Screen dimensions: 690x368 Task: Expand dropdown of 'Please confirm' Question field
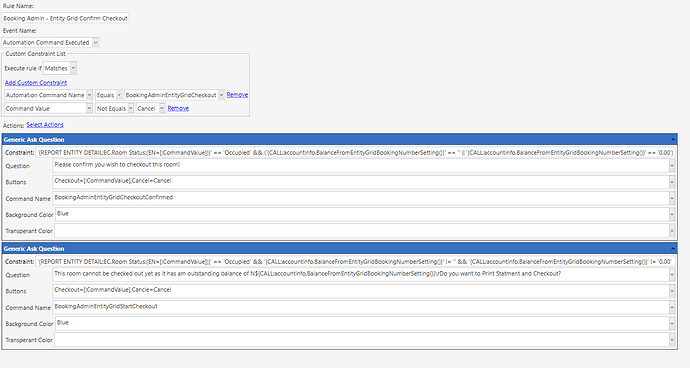672,166
